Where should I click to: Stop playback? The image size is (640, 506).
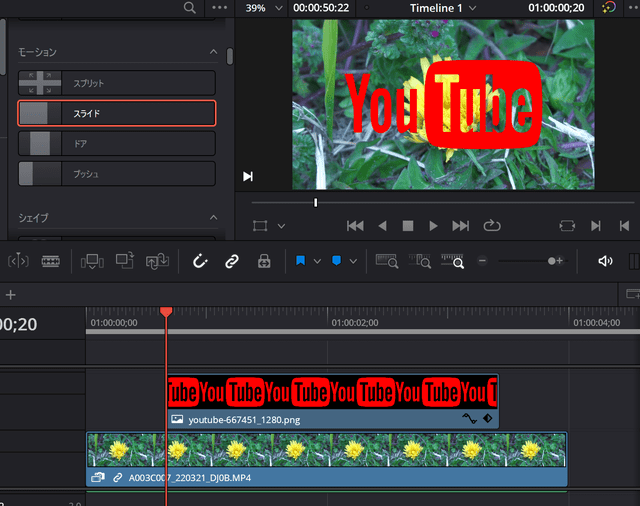click(x=408, y=226)
